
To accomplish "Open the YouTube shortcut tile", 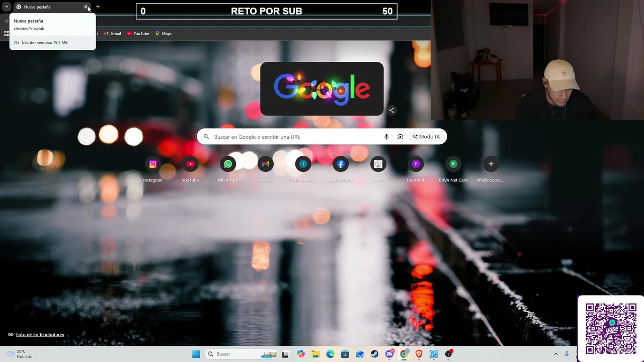I will point(190,170).
